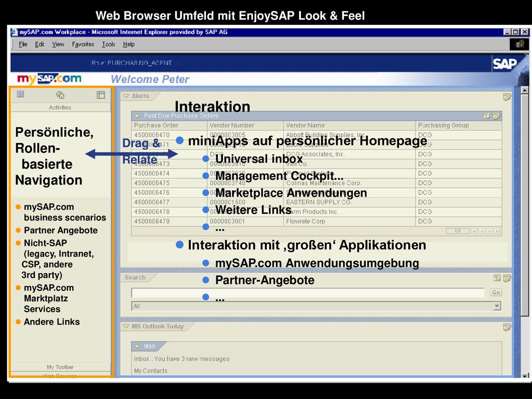Open the Help menu
The width and height of the screenshot is (532, 399).
point(129,44)
